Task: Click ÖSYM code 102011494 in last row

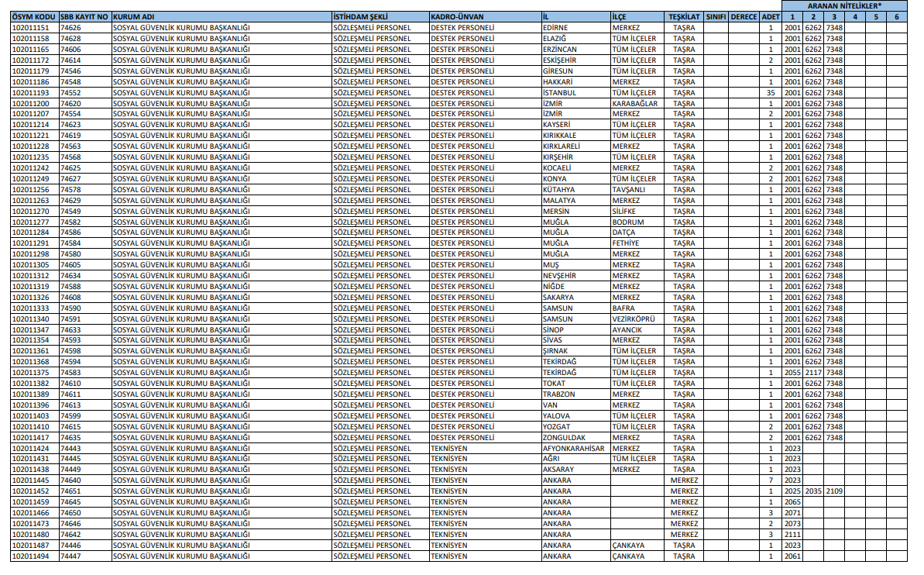Action: pos(34,556)
